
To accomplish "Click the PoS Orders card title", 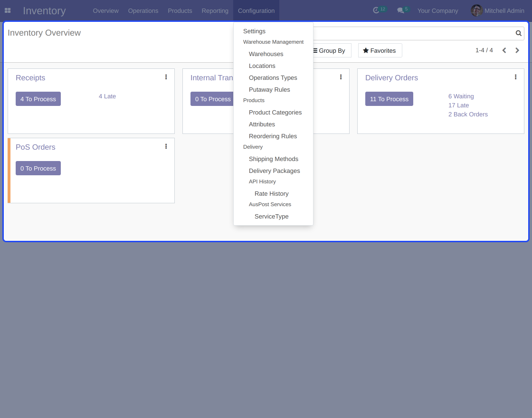I will point(35,147).
